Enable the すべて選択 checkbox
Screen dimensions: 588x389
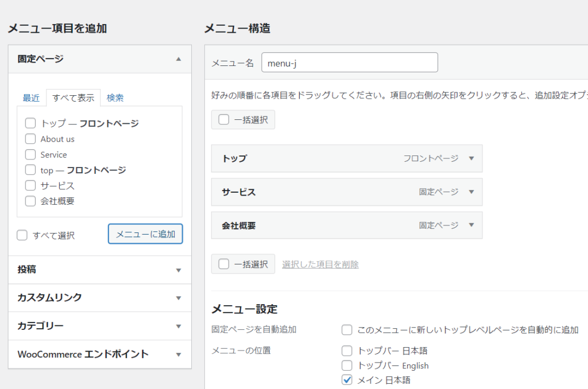22,235
